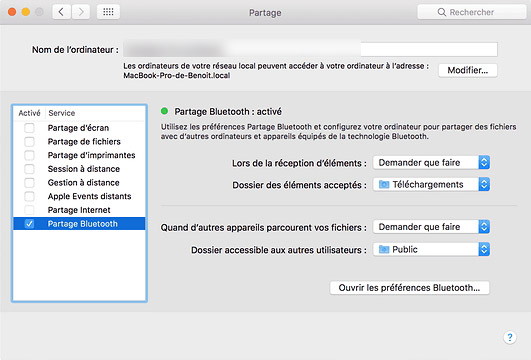Expand the Quand d'autres appareils parcourent dropdown
Viewport: 531px width, 360px height.
(431, 227)
